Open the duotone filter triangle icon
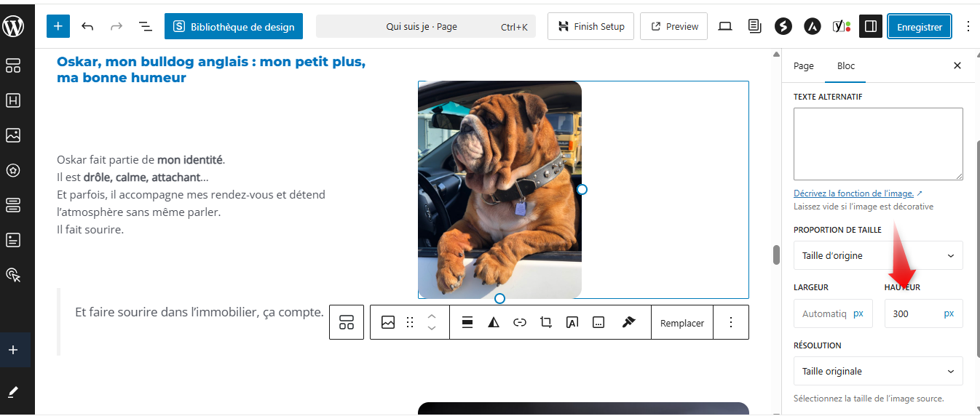The width and height of the screenshot is (980, 416). (494, 322)
